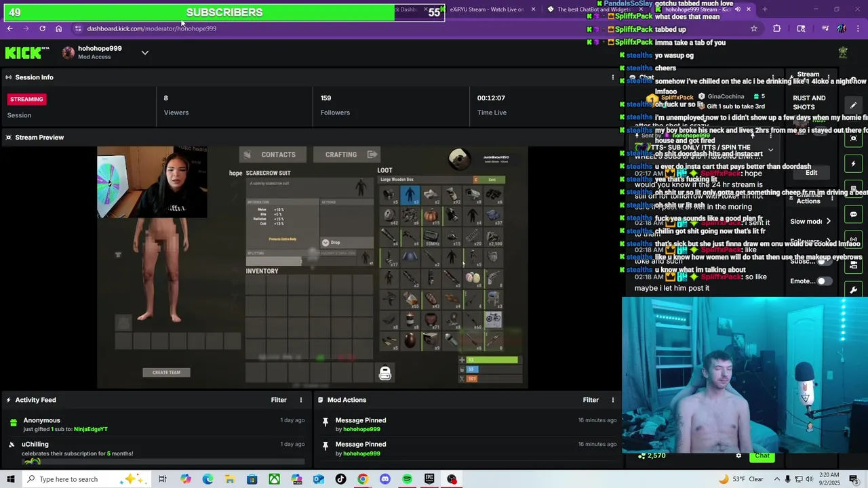This screenshot has width=868, height=488.
Task: Click the green Chat send button
Action: pos(762,456)
